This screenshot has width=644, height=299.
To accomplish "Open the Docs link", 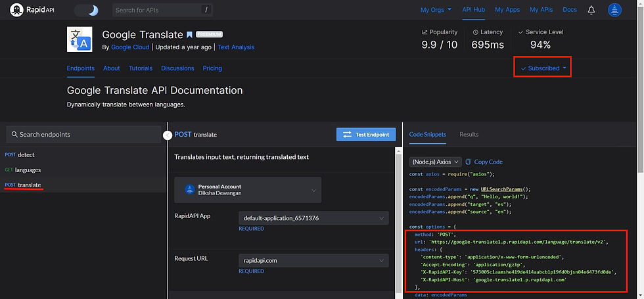I will (570, 10).
